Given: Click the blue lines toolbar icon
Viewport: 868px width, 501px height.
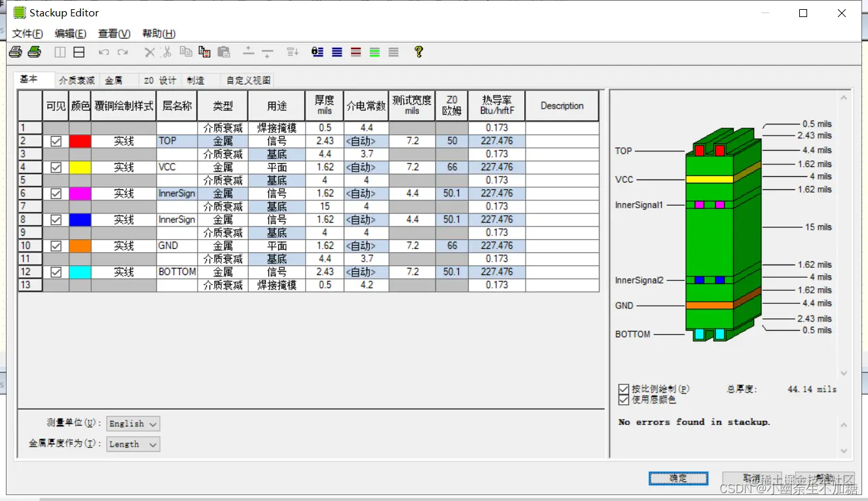Looking at the screenshot, I should click(337, 52).
